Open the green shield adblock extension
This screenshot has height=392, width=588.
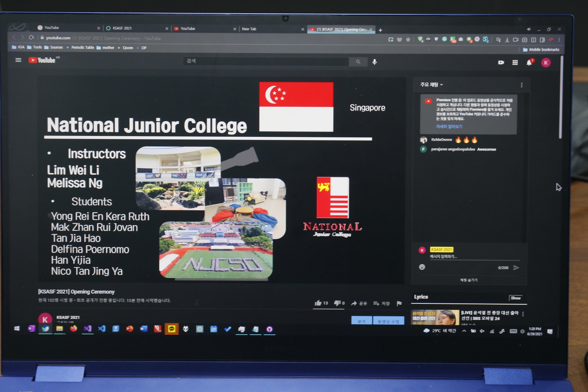click(420, 39)
